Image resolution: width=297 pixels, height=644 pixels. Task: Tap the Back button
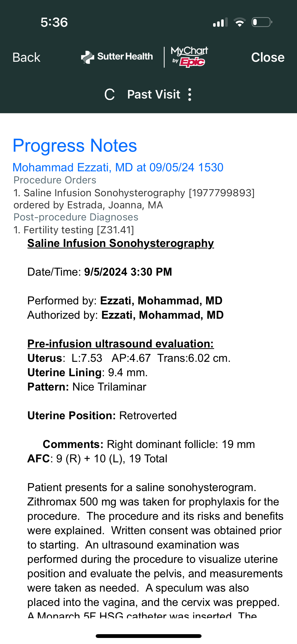pos(26,57)
